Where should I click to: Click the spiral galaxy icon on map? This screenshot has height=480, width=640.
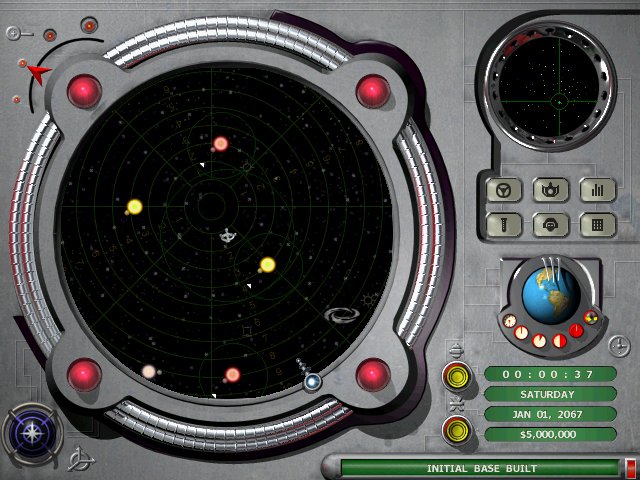tap(342, 315)
